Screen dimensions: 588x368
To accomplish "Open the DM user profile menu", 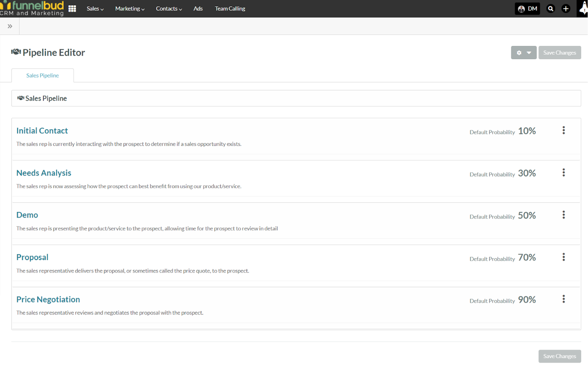I will coord(528,8).
